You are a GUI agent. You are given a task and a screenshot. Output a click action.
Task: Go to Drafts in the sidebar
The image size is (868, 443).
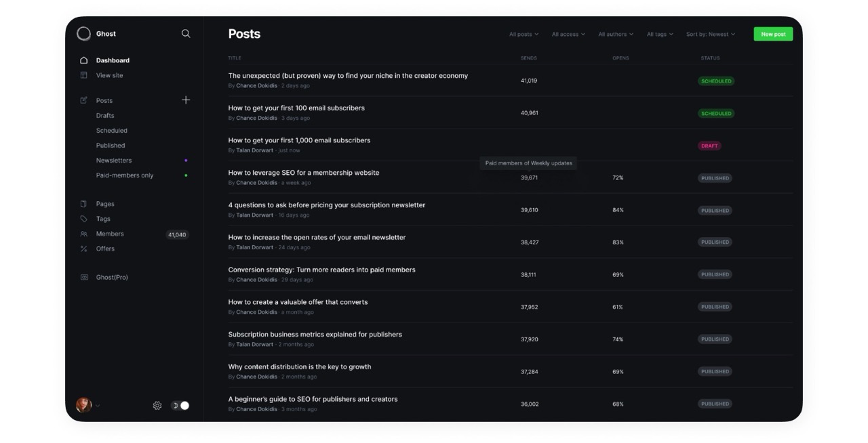(x=105, y=116)
